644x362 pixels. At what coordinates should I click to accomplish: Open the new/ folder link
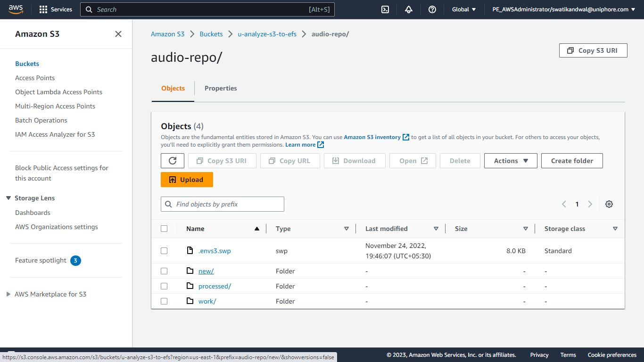tap(206, 271)
